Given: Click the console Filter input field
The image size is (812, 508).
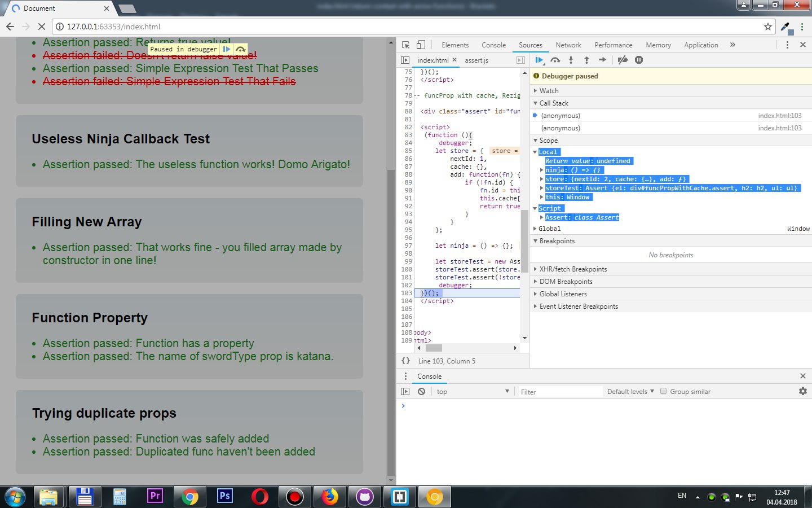Looking at the screenshot, I should tap(561, 392).
